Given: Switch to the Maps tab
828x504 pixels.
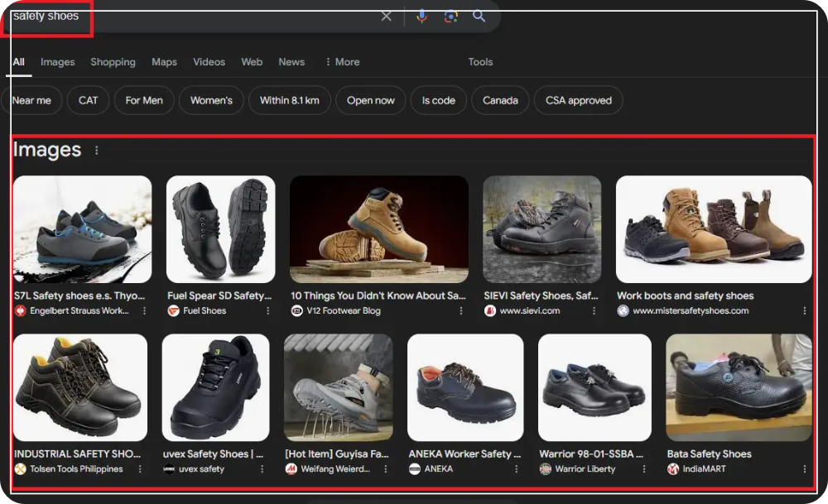Looking at the screenshot, I should (x=164, y=62).
